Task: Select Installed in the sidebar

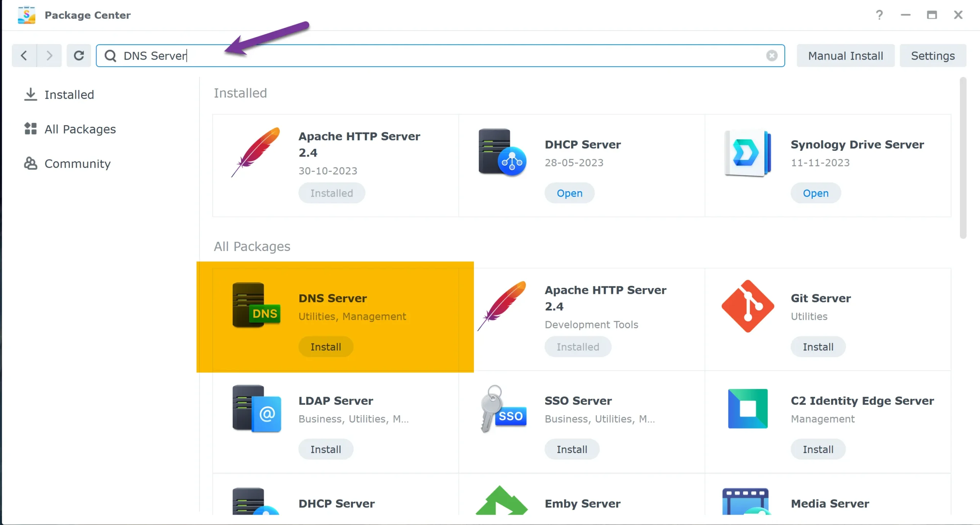Action: point(69,95)
